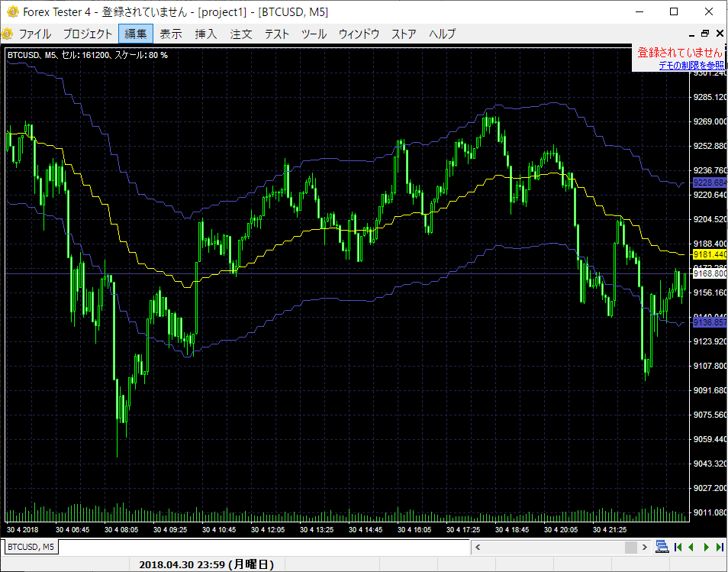Image resolution: width=728 pixels, height=572 pixels.
Task: Click the menu bar app icon
Action: tap(7, 34)
